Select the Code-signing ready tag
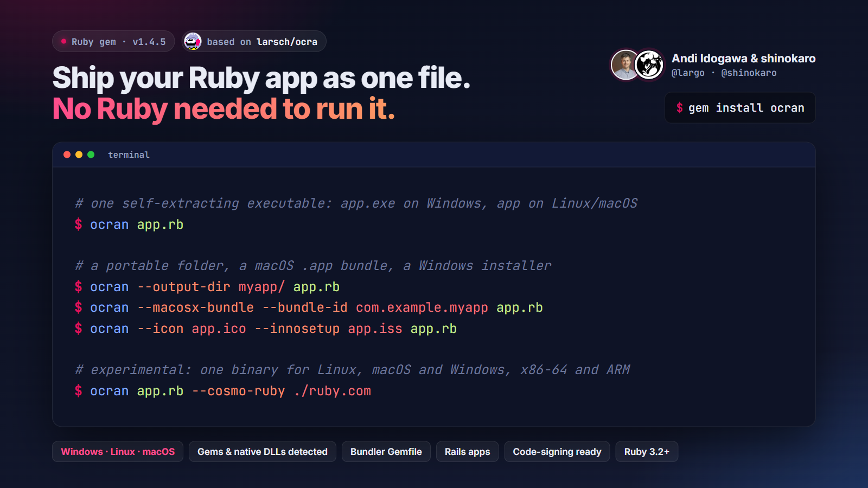 tap(557, 452)
